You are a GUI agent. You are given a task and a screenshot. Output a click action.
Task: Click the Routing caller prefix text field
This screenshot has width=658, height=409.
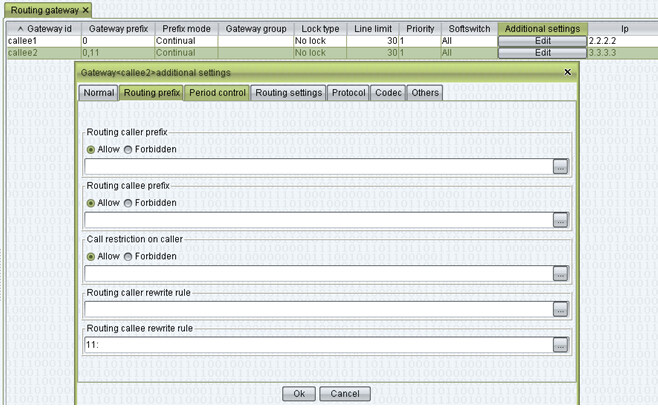317,166
